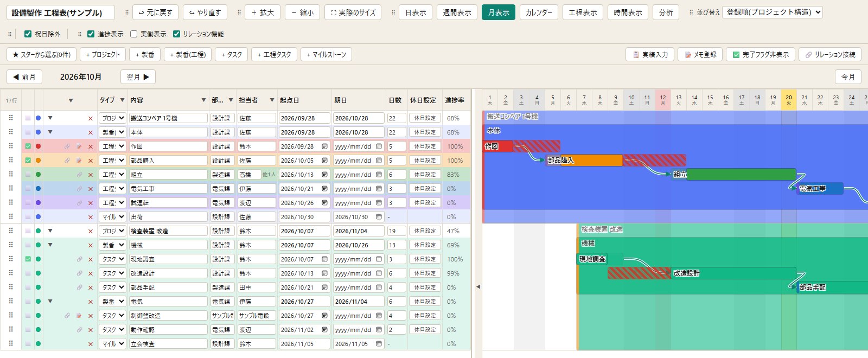Click the link icon on 動作確認 row
The image size is (868, 358).
(79, 330)
